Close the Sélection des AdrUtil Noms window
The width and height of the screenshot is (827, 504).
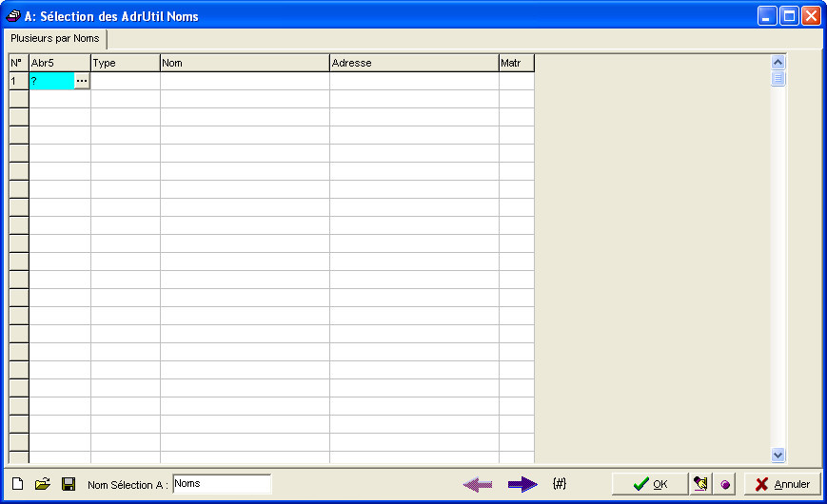(811, 16)
